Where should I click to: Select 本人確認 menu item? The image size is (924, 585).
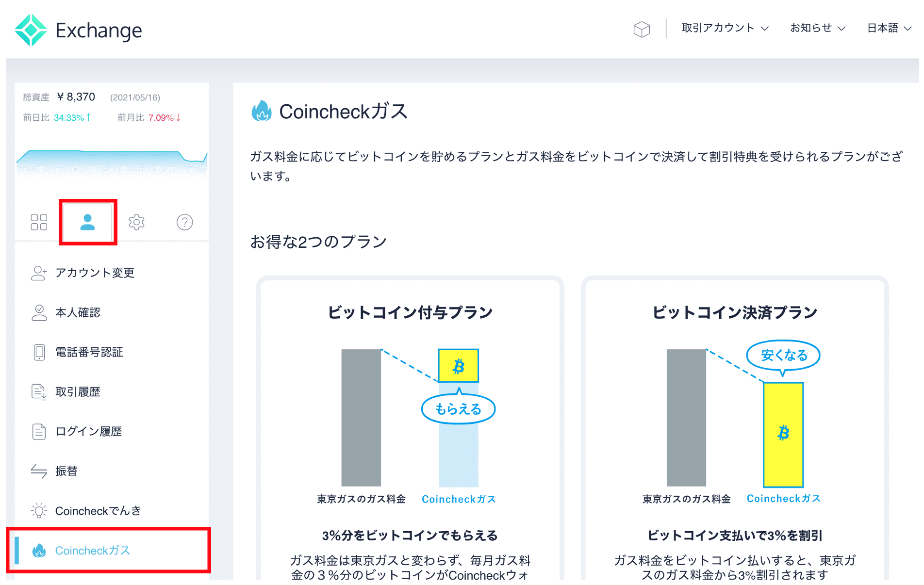[x=78, y=313]
